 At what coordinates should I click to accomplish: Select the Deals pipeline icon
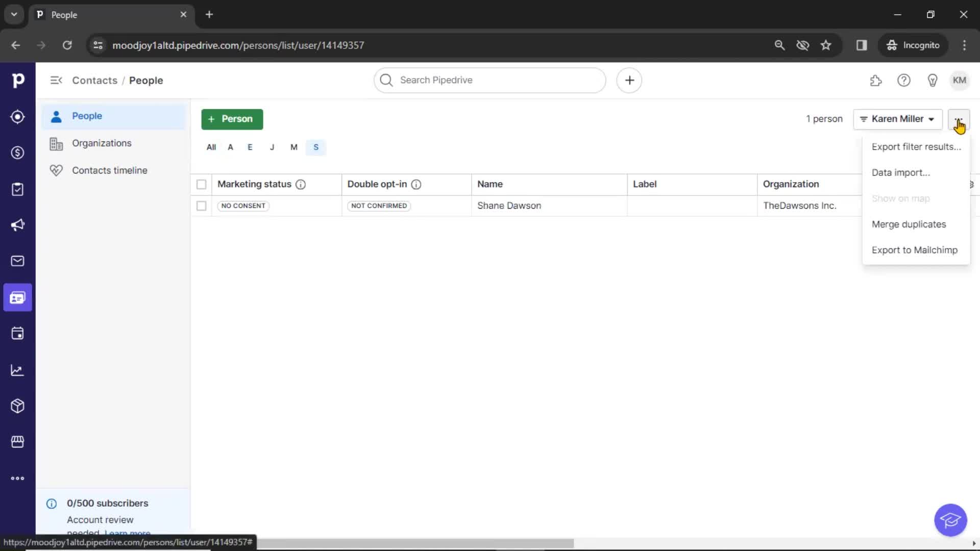(x=18, y=153)
